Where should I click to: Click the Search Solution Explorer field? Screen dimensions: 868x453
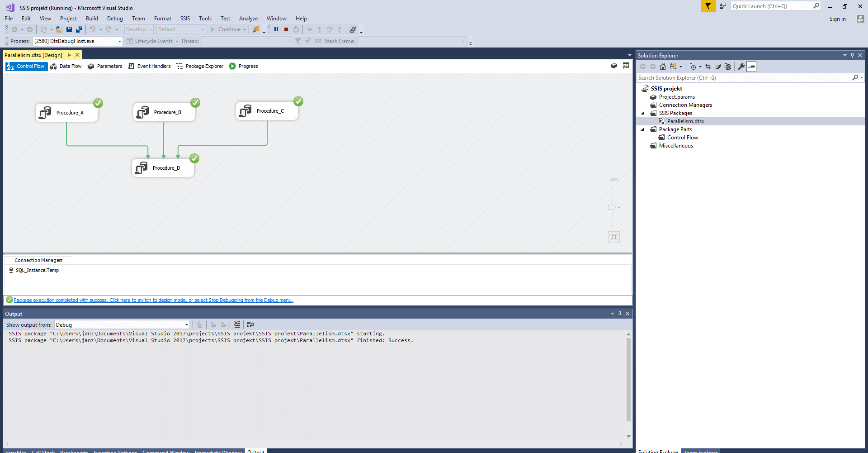click(744, 78)
